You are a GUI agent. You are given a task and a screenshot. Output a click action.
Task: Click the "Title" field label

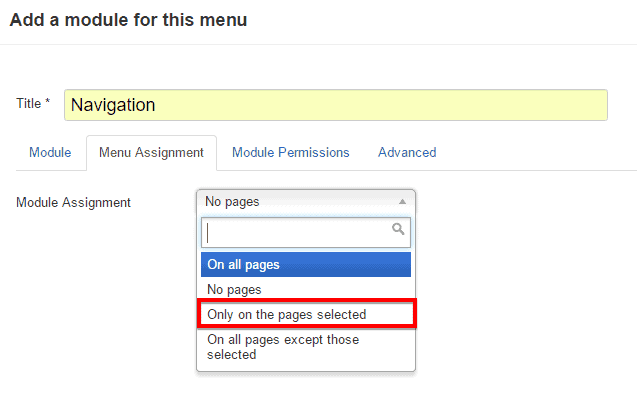point(28,104)
